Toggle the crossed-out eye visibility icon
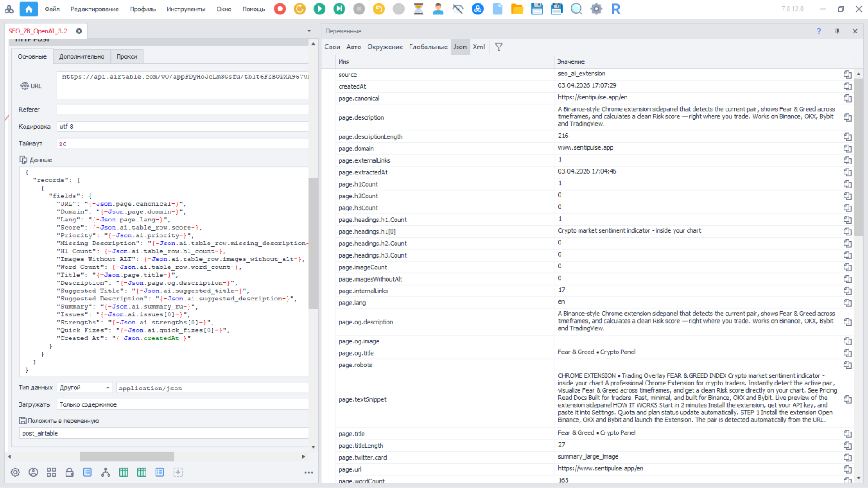Image resolution: width=868 pixels, height=488 pixels. [x=458, y=9]
